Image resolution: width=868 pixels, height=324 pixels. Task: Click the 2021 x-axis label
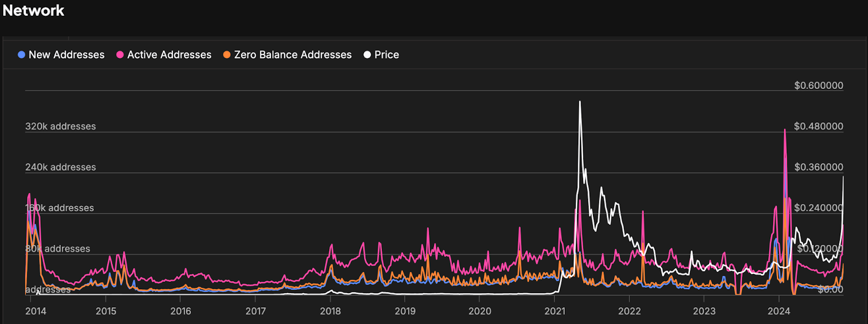coord(554,311)
